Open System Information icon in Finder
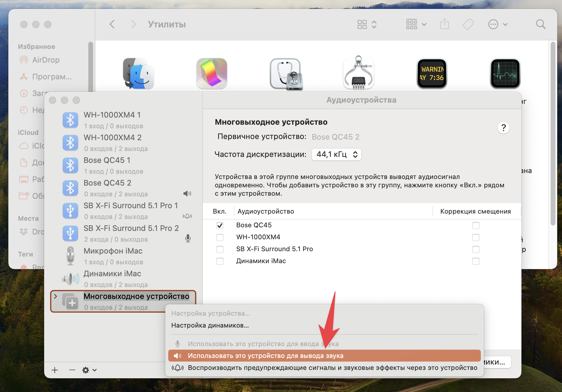Viewport: 562px width, 392px height. click(x=359, y=73)
